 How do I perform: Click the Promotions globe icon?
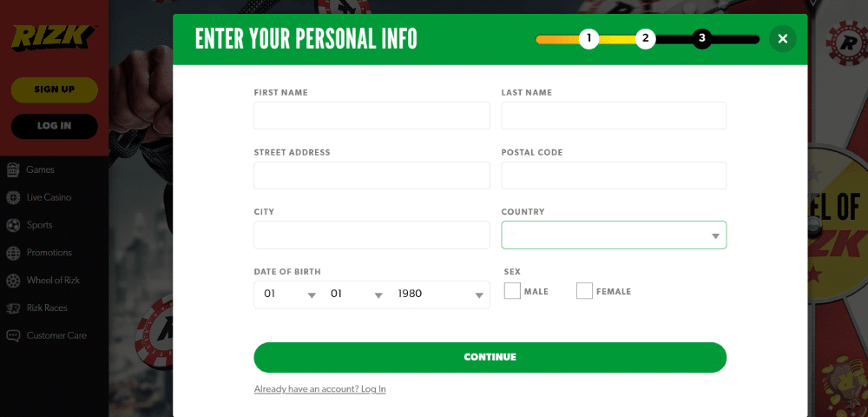pos(13,253)
